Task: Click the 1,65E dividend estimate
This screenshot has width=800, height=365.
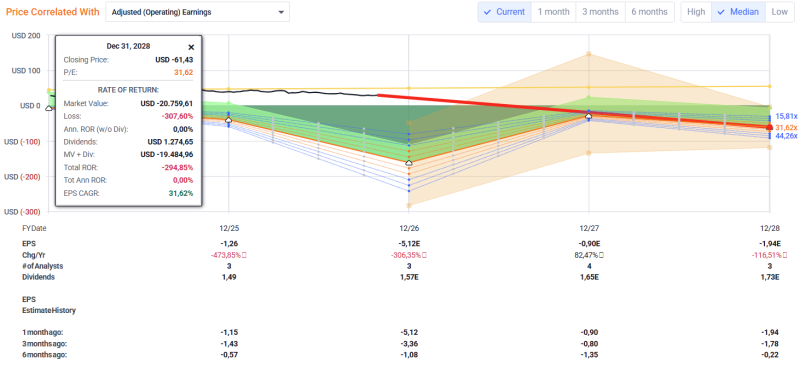Action: click(x=589, y=277)
